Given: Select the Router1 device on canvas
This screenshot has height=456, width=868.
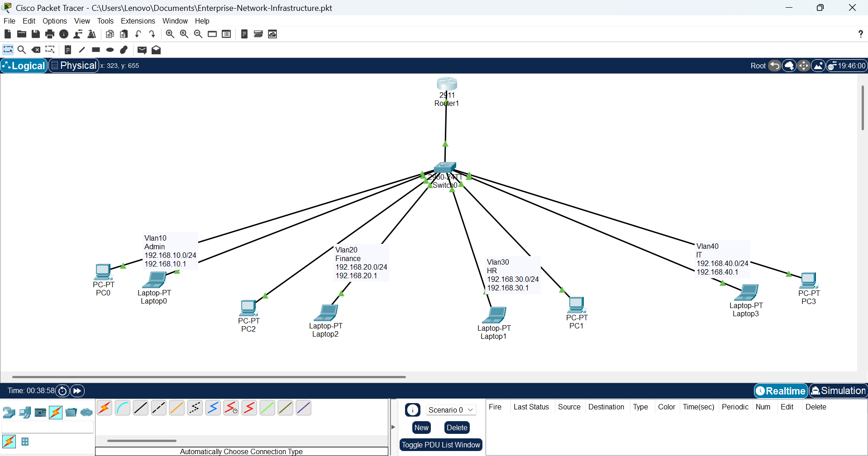Looking at the screenshot, I should tap(447, 84).
